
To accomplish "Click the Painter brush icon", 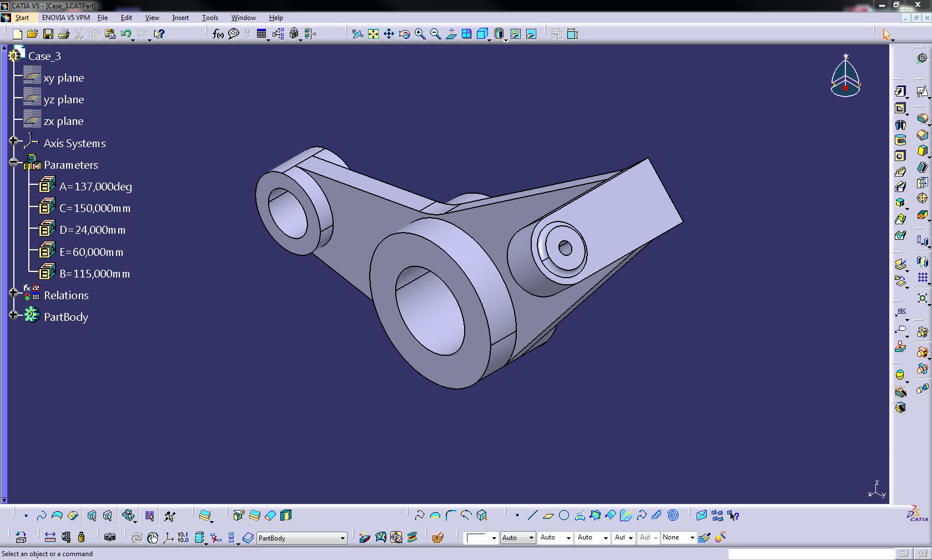I will 704,537.
